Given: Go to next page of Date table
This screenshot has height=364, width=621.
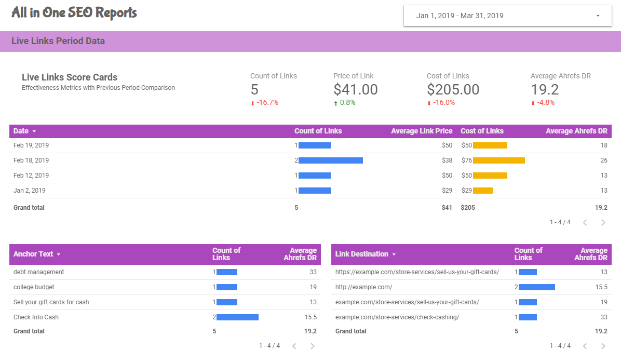Looking at the screenshot, I should (x=603, y=223).
